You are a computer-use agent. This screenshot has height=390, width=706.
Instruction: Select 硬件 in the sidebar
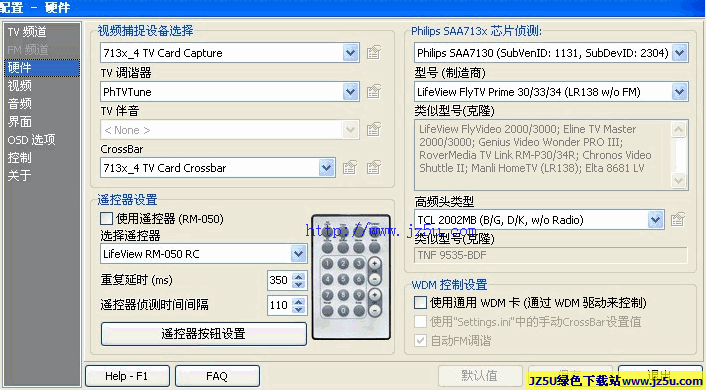[42, 68]
